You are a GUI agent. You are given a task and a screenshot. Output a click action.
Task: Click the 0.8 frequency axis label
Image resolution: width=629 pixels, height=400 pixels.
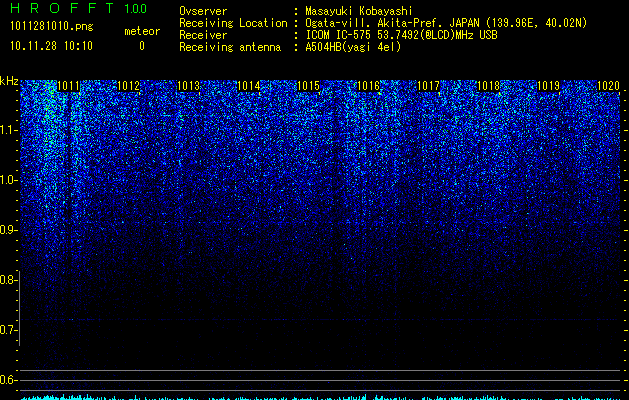pos(8,280)
